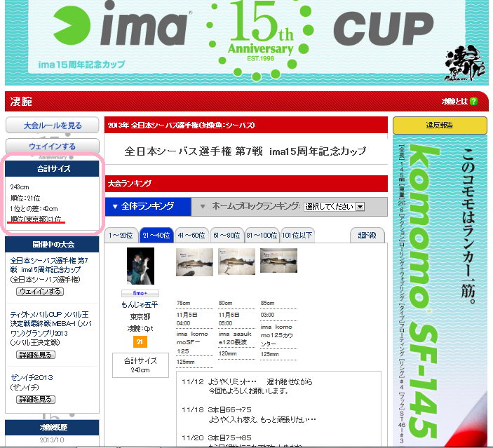Switch to the 41〜60位 tab
The height and width of the screenshot is (448, 493).
coord(191,235)
